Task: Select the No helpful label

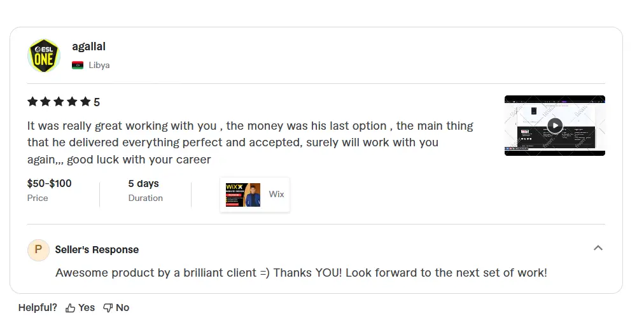Action: [123, 308]
